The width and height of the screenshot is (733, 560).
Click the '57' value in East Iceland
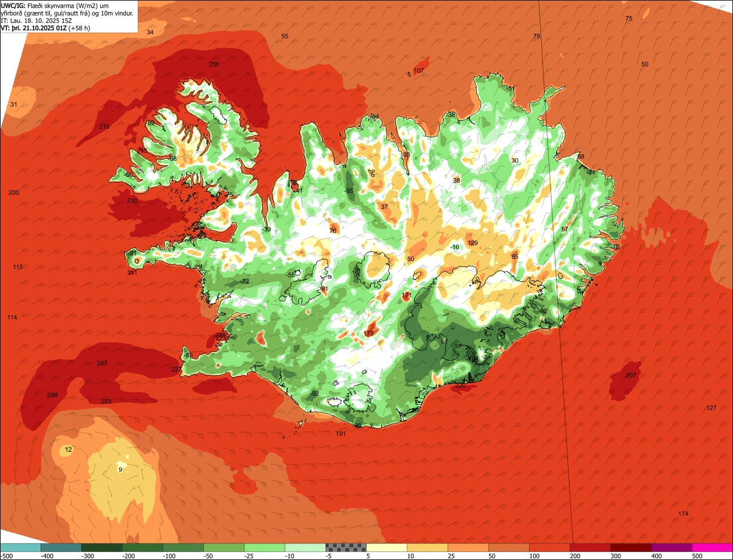[565, 229]
